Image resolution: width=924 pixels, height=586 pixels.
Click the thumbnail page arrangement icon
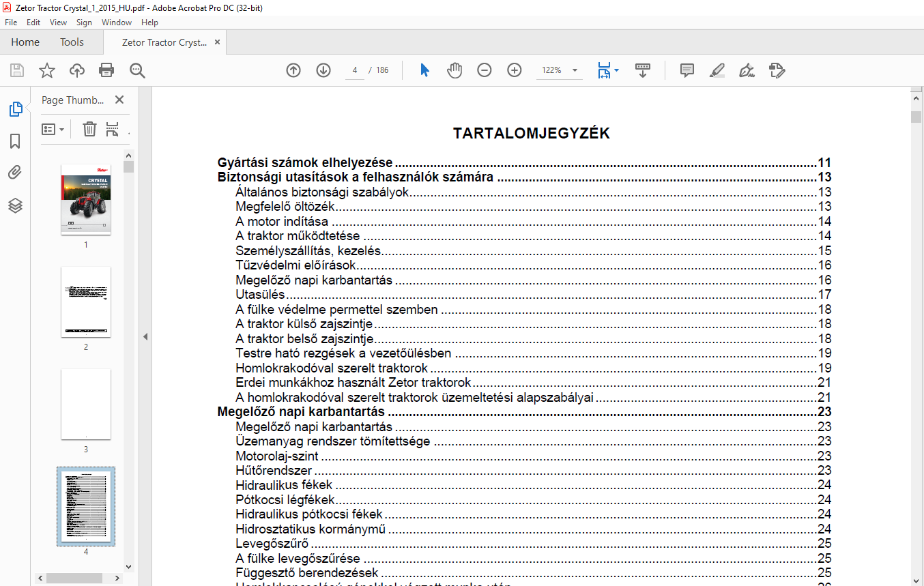(113, 129)
